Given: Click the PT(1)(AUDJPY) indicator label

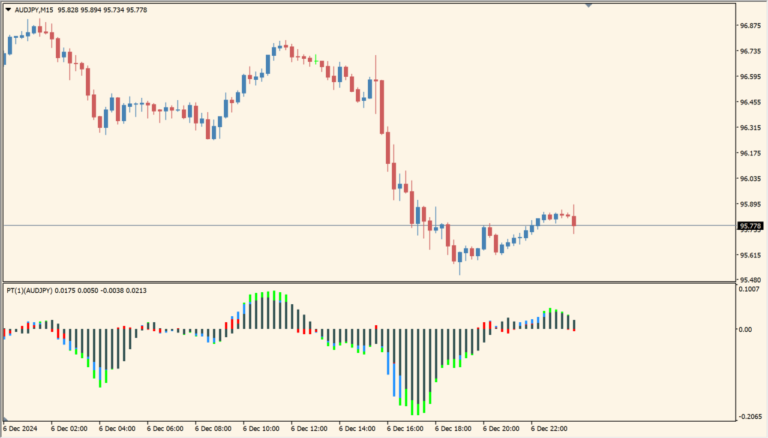Looking at the screenshot, I should click(x=36, y=290).
